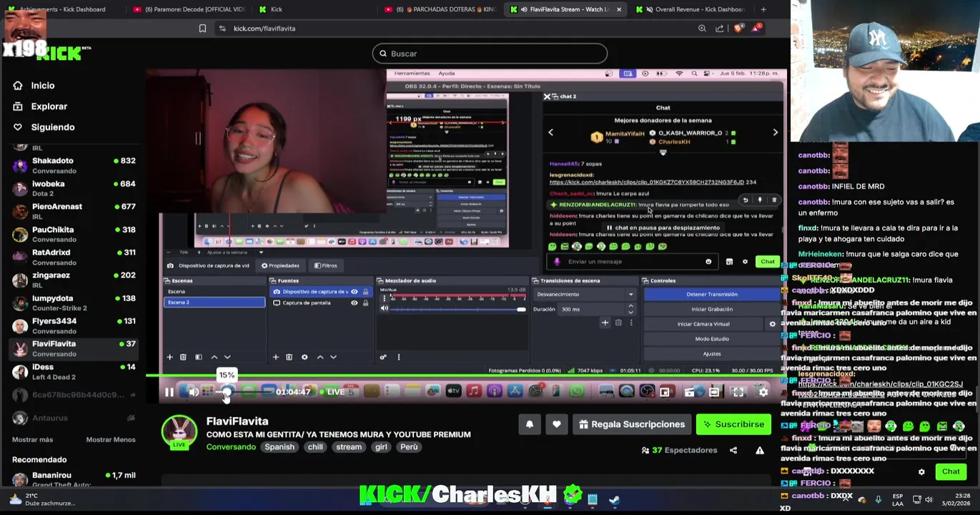Open a new browser tab
Viewport: 980px width, 515px height.
click(x=763, y=9)
